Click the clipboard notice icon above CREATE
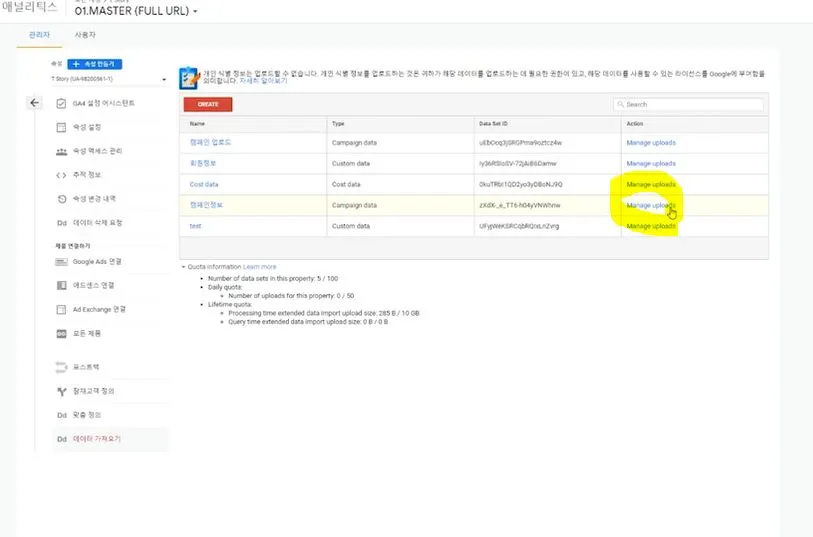 click(189, 78)
